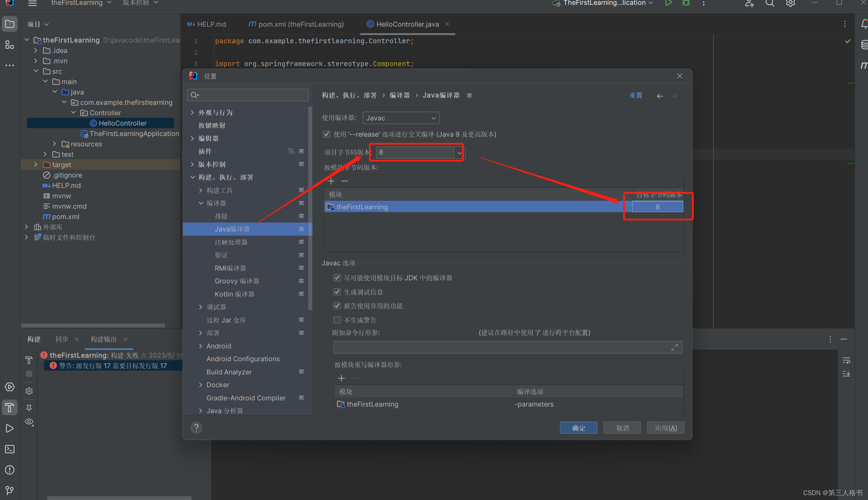Open the Structure tool window icon
The height and width of the screenshot is (500, 868).
click(10, 45)
